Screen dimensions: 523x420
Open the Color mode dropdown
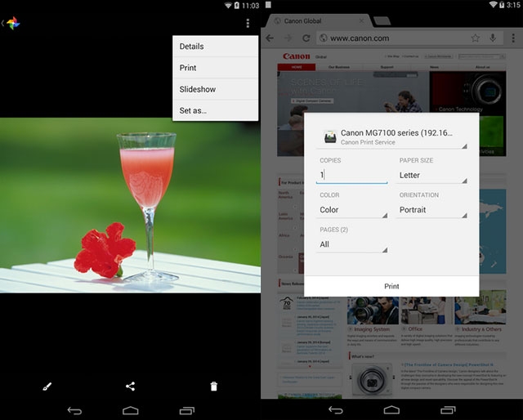tap(351, 210)
